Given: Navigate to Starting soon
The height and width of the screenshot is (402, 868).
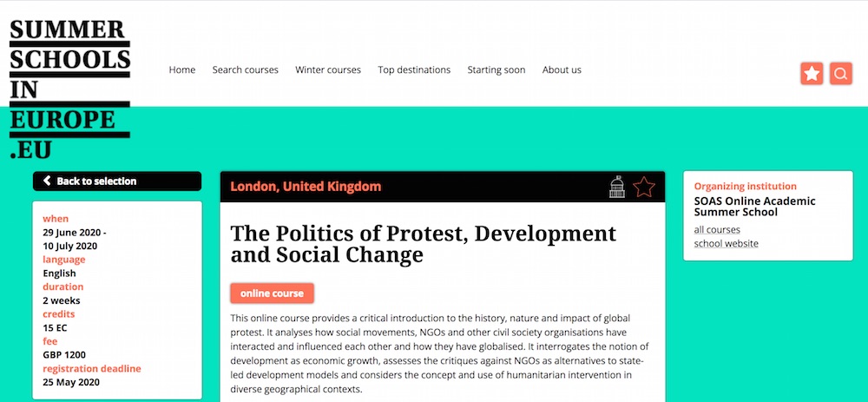Looking at the screenshot, I should (x=496, y=70).
